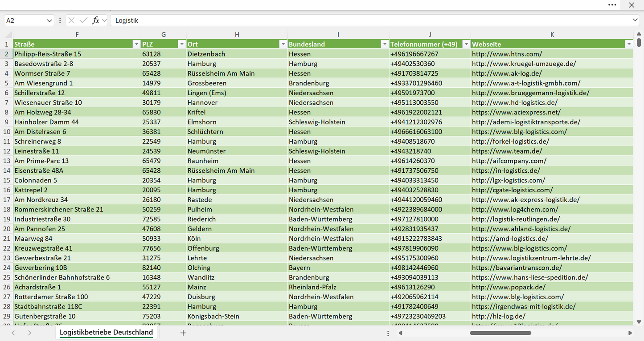
Task: Open the Webseite column filter dropdown
Action: point(629,44)
